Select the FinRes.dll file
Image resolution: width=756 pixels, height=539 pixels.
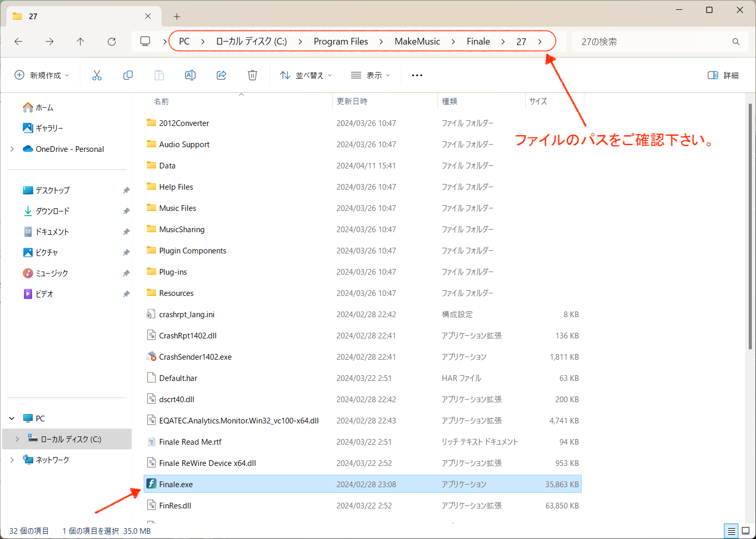pyautogui.click(x=175, y=505)
